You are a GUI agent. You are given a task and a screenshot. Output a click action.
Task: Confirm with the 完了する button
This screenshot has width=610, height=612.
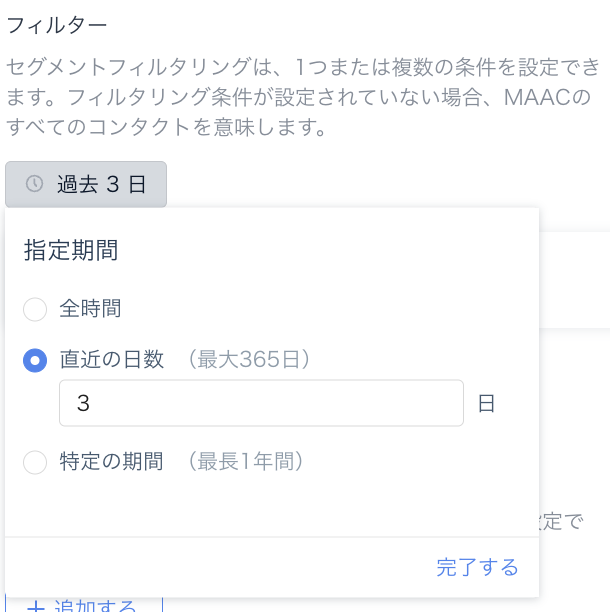[477, 568]
